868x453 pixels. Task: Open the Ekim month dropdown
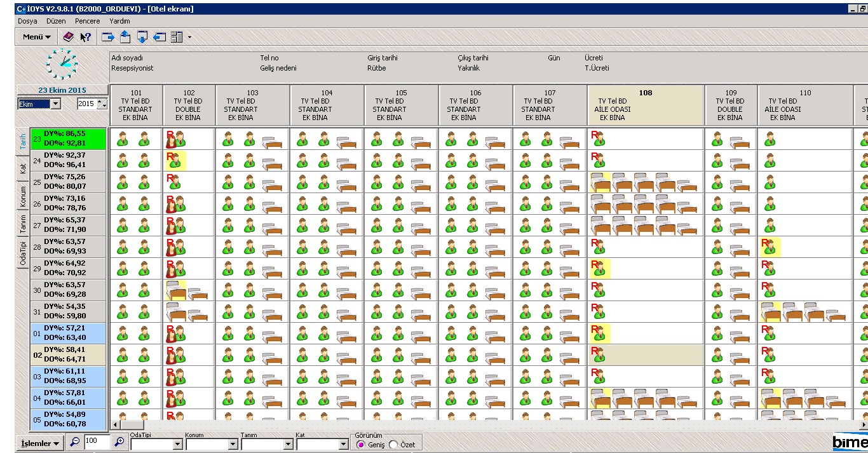tap(55, 104)
